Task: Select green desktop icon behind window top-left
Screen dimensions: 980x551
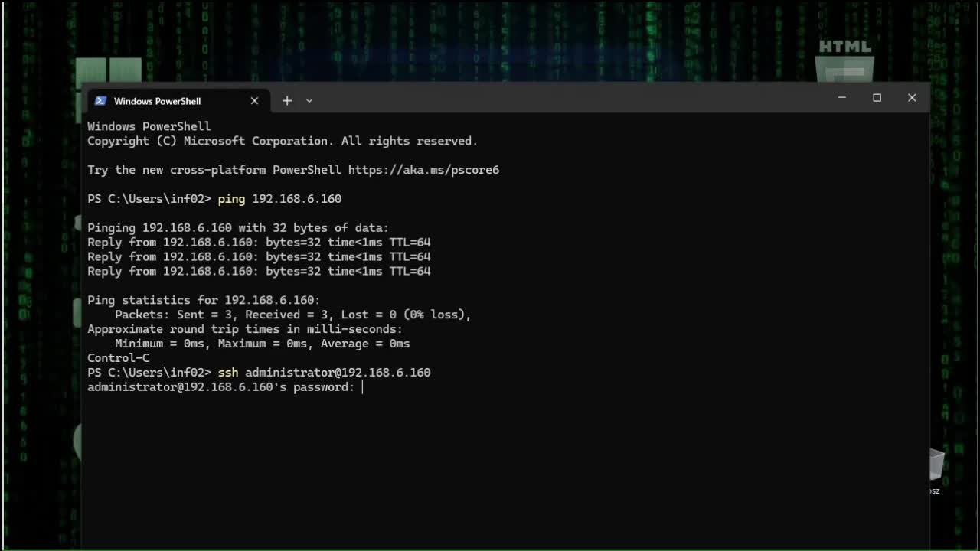Action: tap(109, 70)
